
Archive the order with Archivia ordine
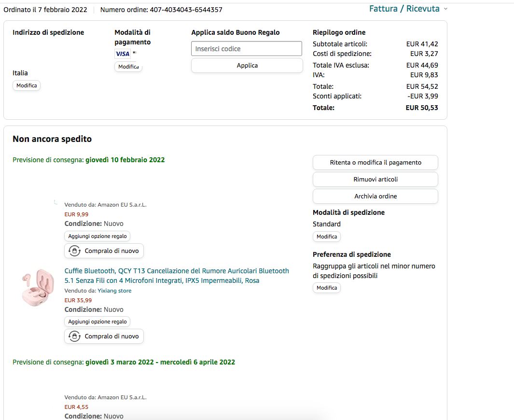(375, 196)
